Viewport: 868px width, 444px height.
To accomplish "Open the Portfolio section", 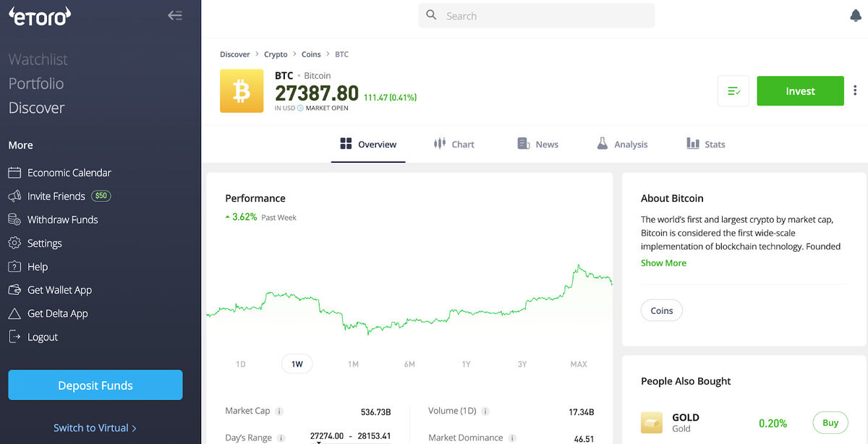I will click(x=36, y=83).
